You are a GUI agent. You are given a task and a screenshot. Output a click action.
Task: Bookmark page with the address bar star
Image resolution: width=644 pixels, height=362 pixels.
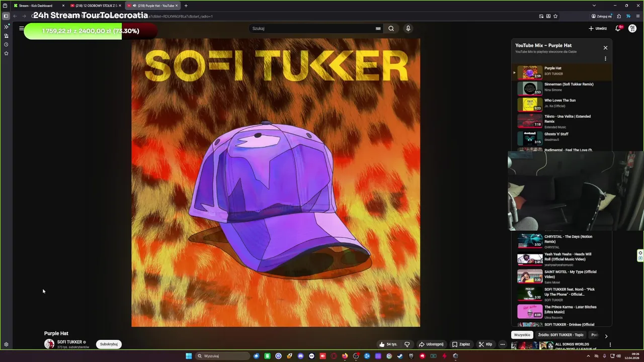pos(555,16)
